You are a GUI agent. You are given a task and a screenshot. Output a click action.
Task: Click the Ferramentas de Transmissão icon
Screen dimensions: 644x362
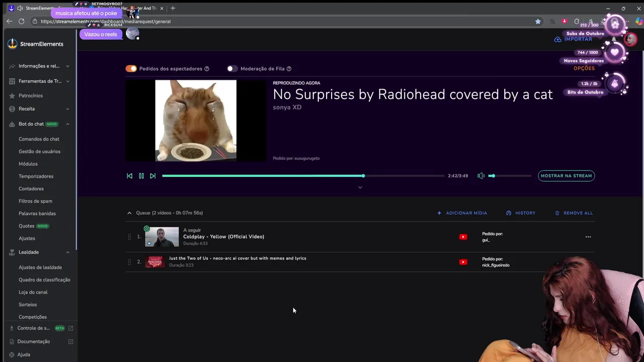tap(12, 81)
